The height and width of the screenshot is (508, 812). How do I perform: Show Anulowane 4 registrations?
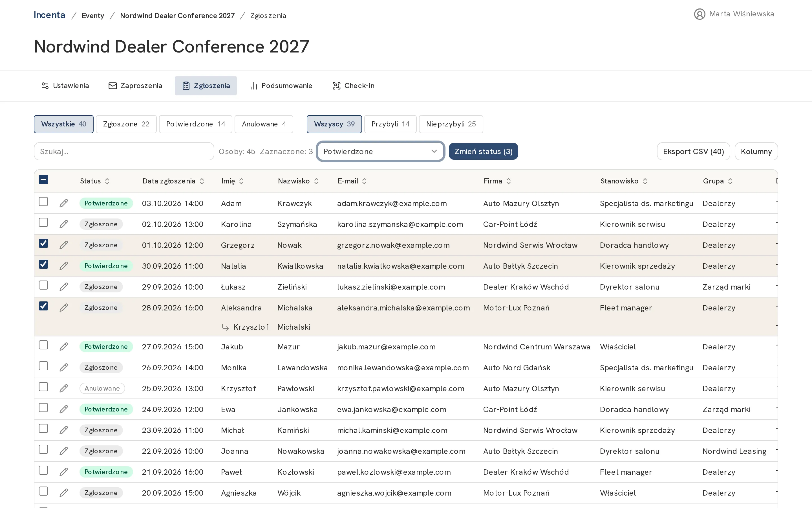(x=264, y=124)
